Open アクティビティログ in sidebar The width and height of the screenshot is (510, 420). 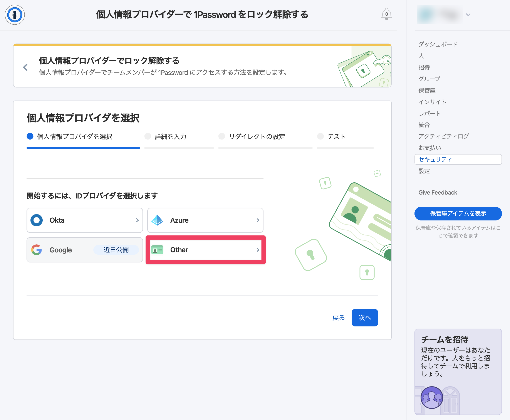443,136
